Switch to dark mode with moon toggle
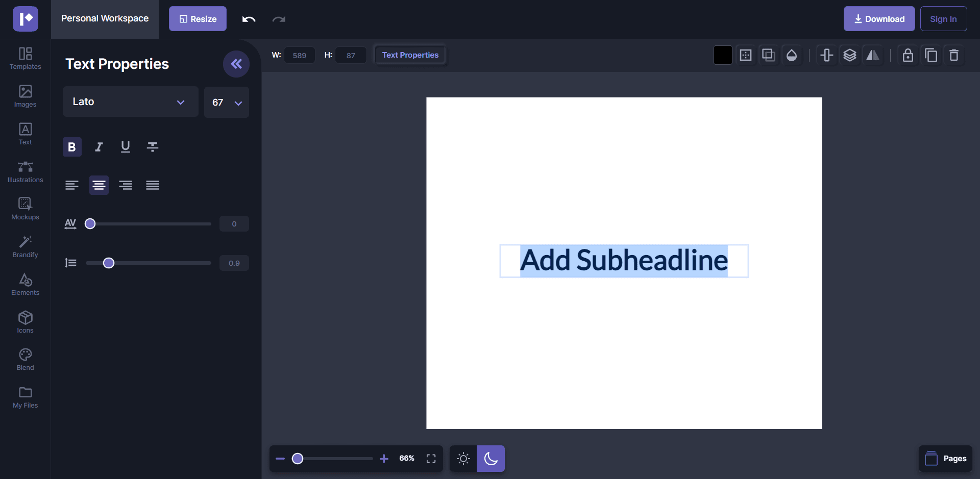Screen dimensions: 980x479 491,459
